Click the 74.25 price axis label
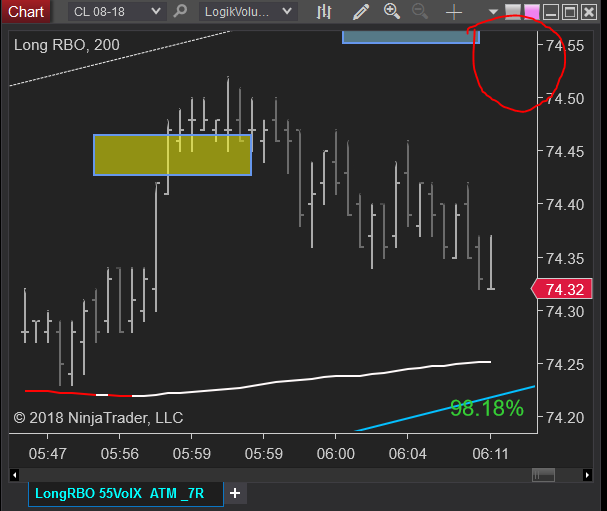The image size is (607, 511). coord(565,365)
